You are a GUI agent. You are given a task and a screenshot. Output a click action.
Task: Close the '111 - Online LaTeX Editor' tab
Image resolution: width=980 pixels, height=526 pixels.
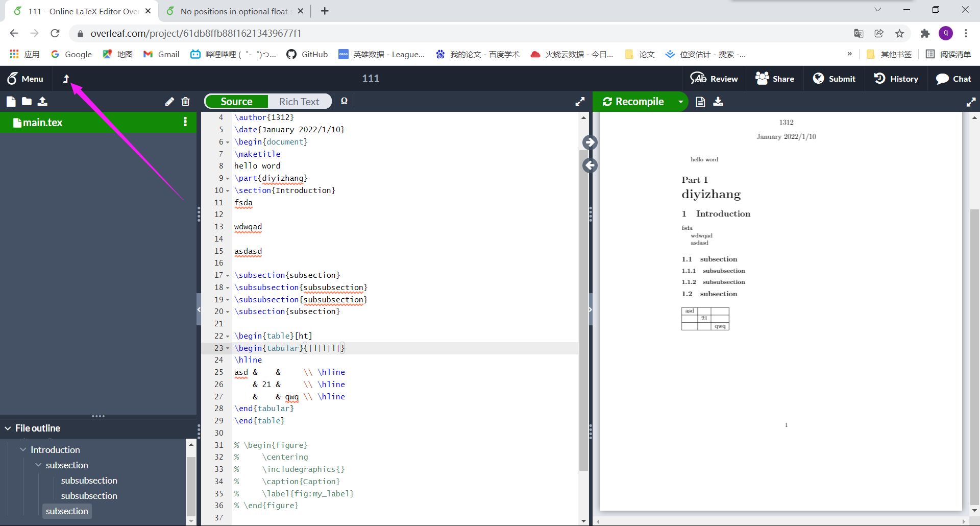(x=148, y=11)
